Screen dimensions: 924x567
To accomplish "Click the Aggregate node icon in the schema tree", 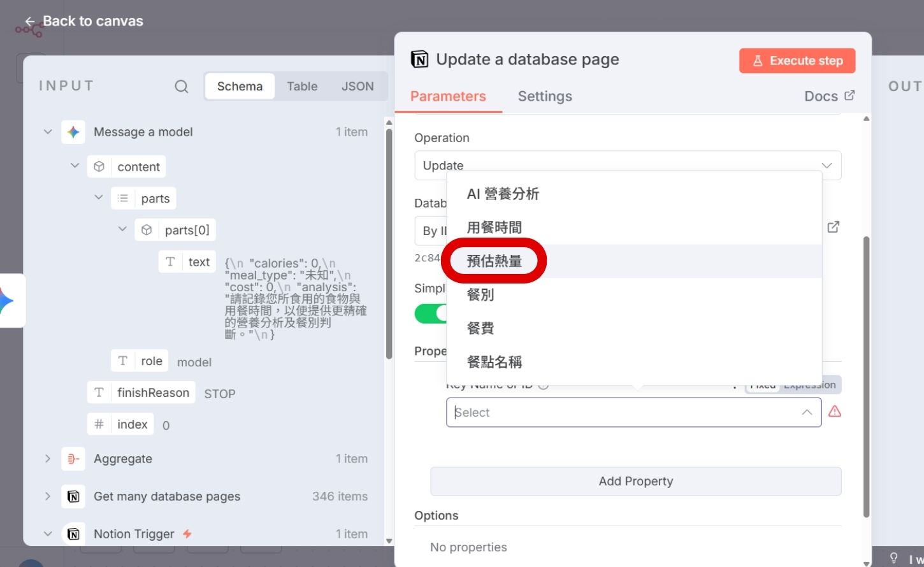I will pos(73,459).
